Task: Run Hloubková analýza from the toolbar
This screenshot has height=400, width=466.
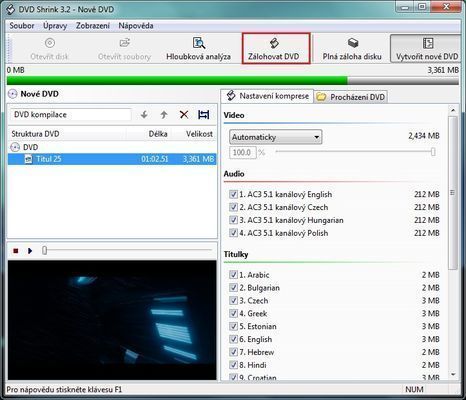Action: (x=198, y=49)
